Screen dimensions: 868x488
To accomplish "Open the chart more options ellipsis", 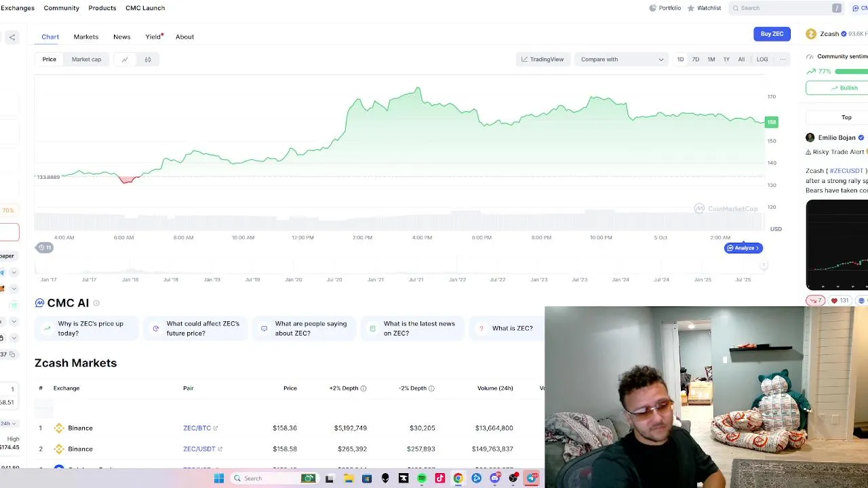I will (783, 60).
